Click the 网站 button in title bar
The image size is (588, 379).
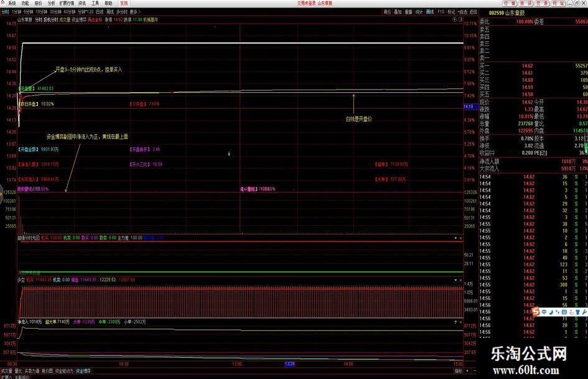[558, 3]
